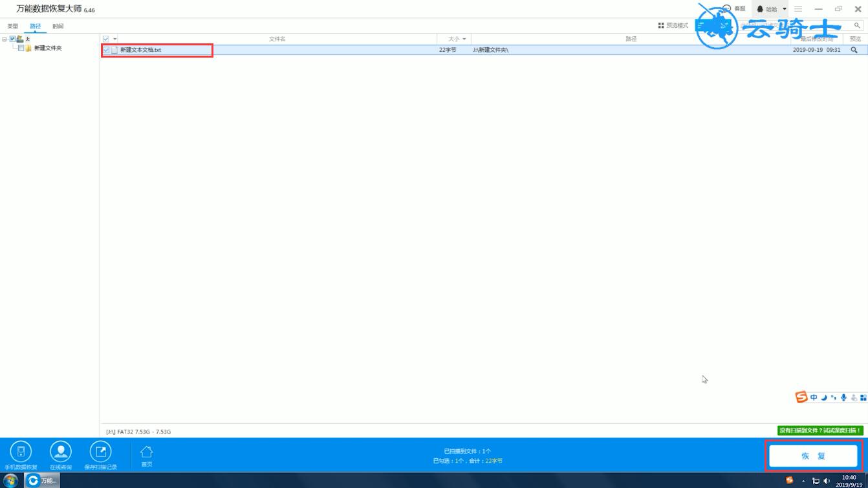
Task: Click 预览 column header
Action: click(x=855, y=39)
